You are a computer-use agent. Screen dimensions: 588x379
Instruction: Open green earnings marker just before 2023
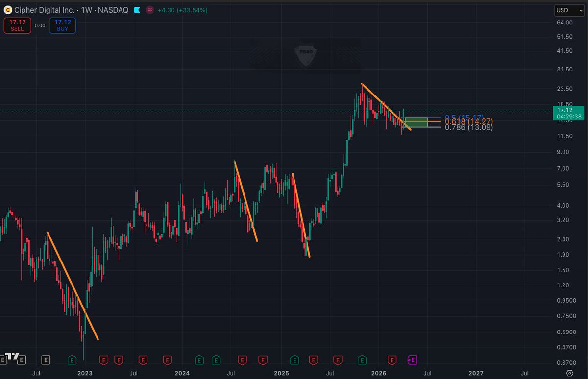click(x=72, y=360)
